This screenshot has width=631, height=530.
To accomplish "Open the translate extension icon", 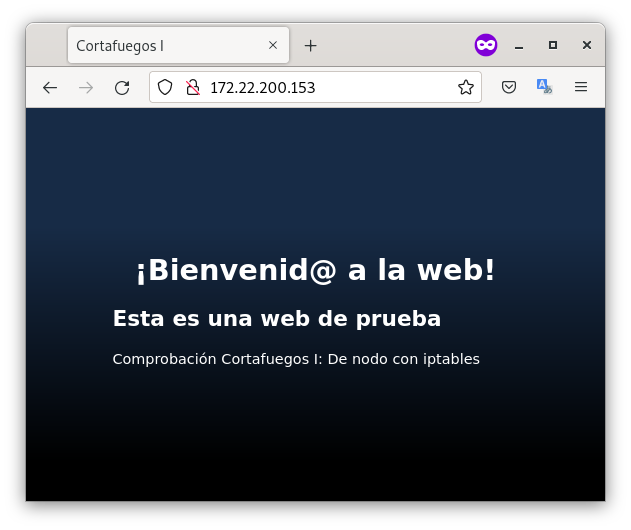I will tap(544, 88).
